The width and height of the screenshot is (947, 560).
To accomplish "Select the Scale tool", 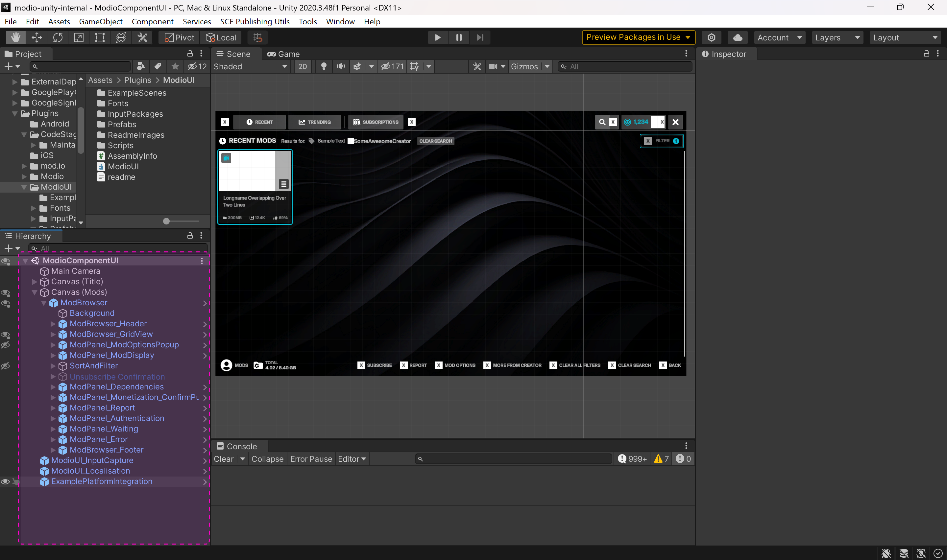I will tap(79, 37).
